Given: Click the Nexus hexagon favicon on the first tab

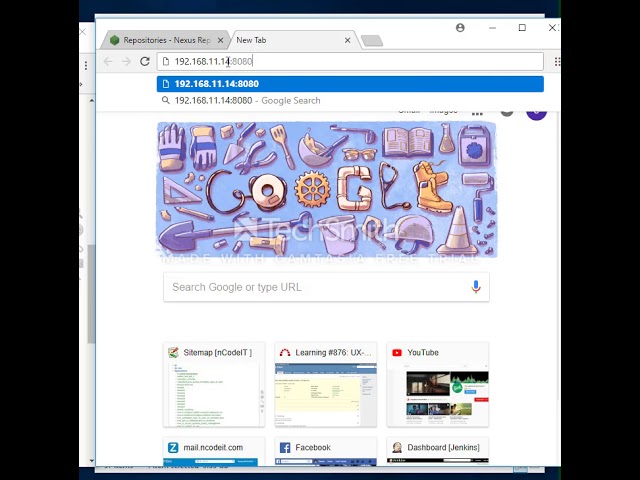Looking at the screenshot, I should [115, 40].
